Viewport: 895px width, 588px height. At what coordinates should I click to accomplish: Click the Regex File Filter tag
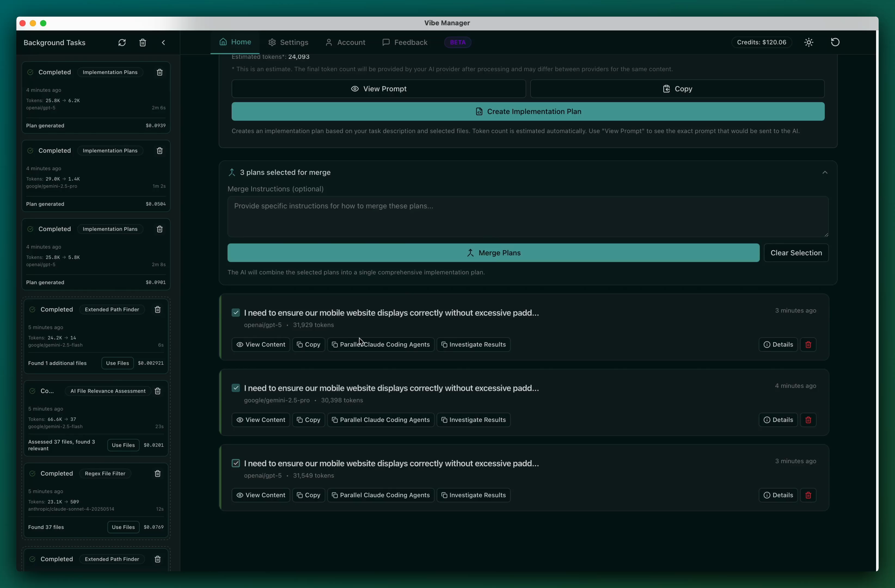click(105, 473)
